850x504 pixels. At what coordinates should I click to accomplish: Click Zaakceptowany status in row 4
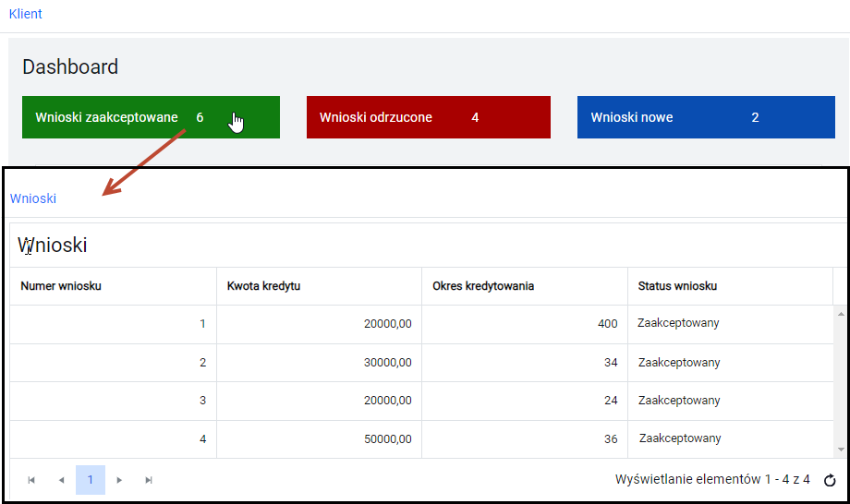pos(730,438)
